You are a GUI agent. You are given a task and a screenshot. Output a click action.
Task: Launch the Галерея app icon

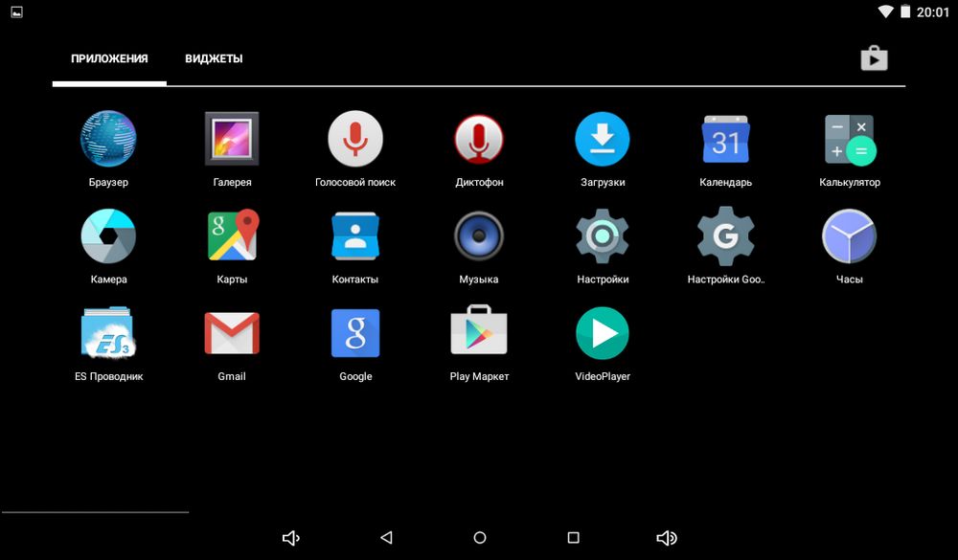click(232, 139)
